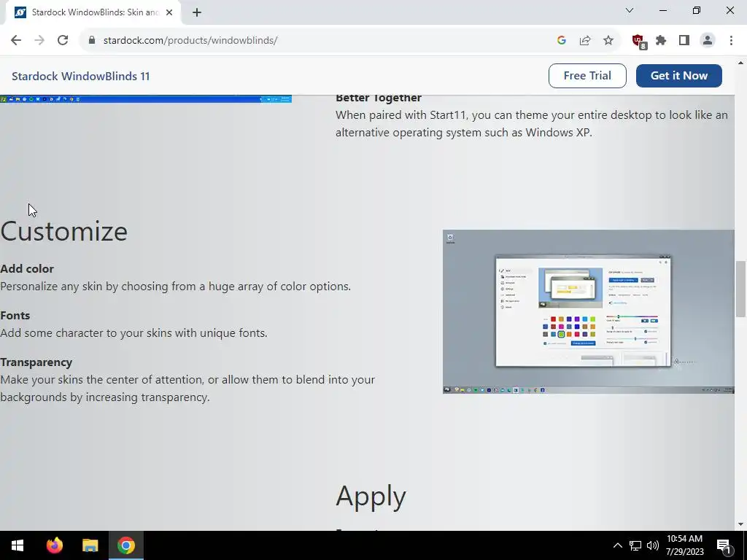The width and height of the screenshot is (747, 560).
Task: Share this page icon
Action: click(x=585, y=41)
